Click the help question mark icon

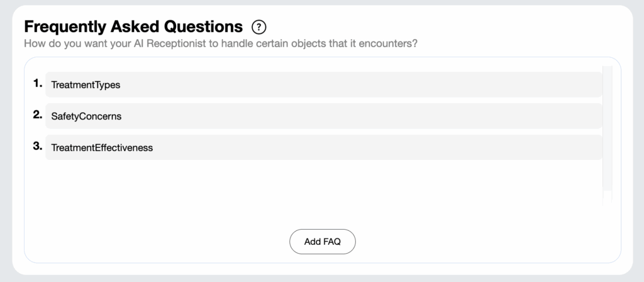coord(258,27)
